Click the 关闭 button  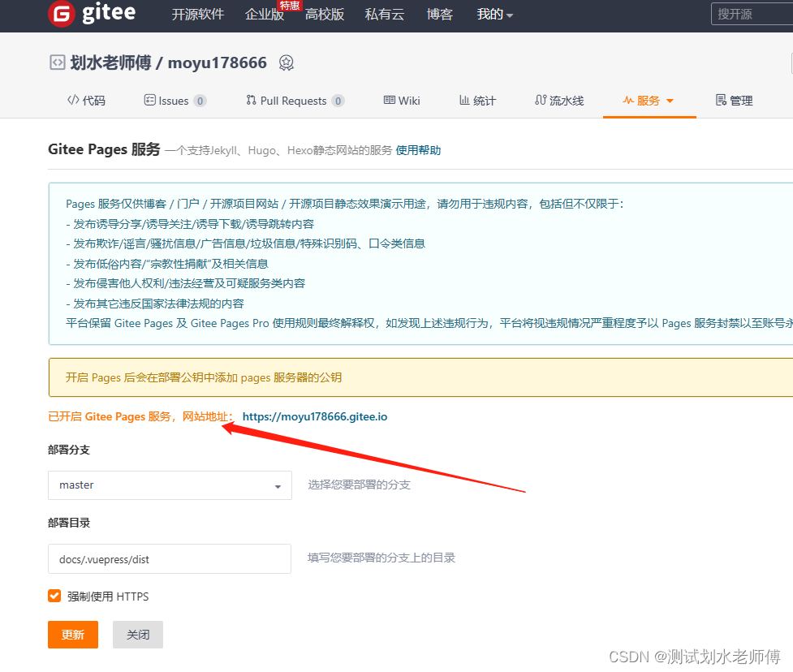tap(137, 635)
